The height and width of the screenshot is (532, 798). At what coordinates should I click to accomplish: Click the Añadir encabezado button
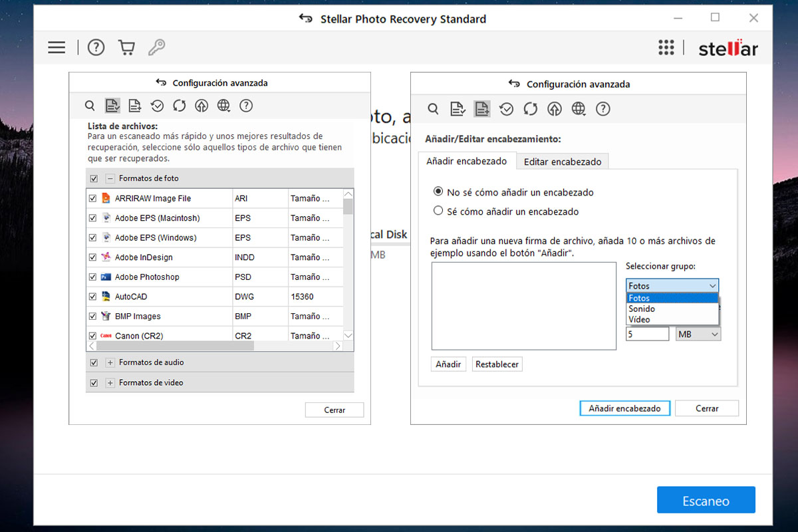(x=624, y=408)
